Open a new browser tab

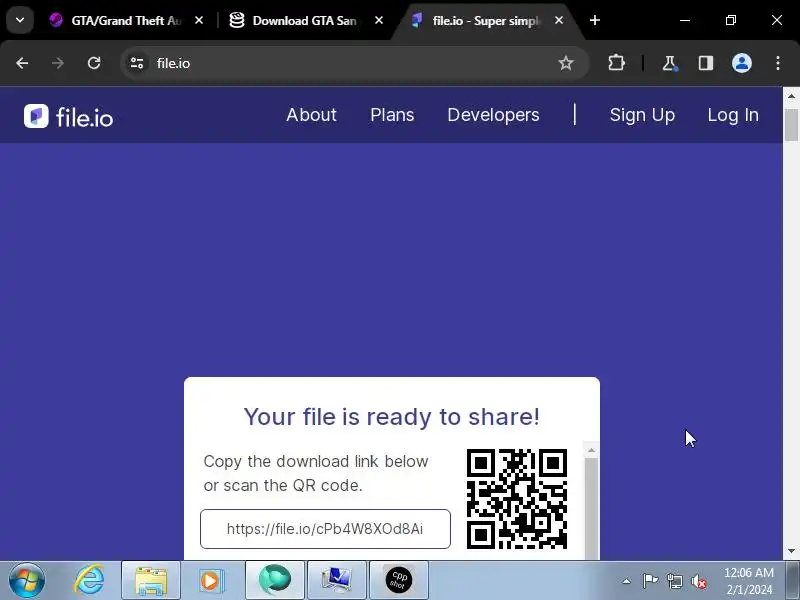click(x=594, y=20)
